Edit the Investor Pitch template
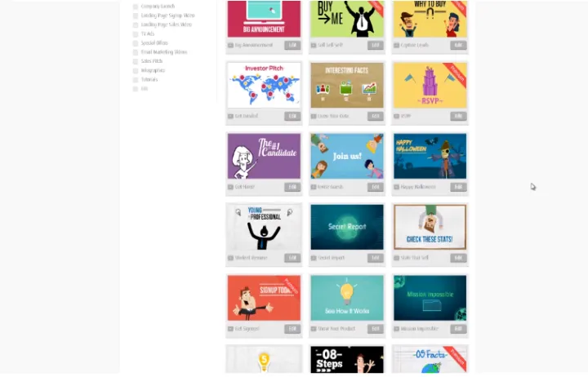588x377 pixels. pos(292,116)
